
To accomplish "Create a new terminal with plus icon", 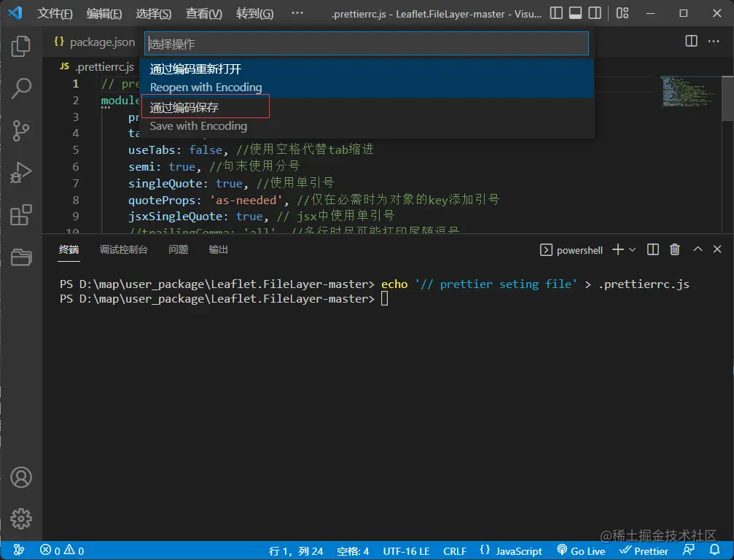I will pyautogui.click(x=618, y=249).
